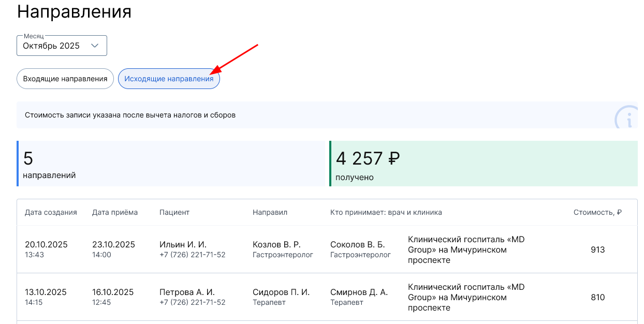Click the Стоимость, ₽ column header
644x324 pixels.
[x=597, y=212]
